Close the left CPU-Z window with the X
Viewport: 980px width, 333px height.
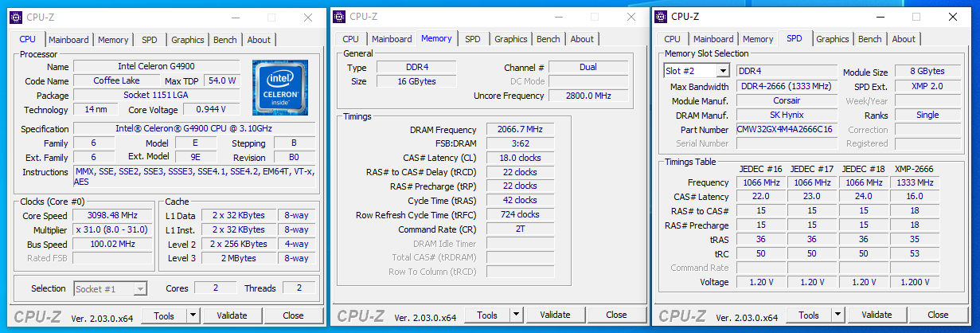[x=308, y=18]
